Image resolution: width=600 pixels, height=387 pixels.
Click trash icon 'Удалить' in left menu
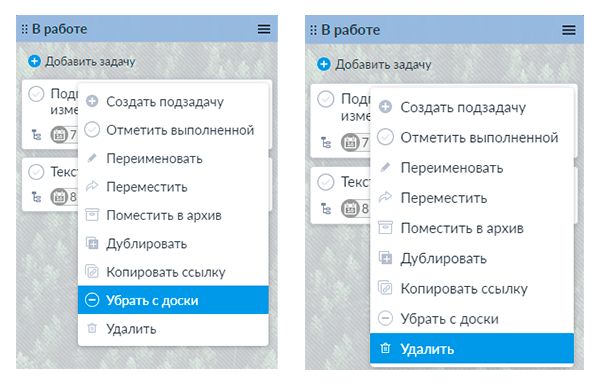(92, 328)
